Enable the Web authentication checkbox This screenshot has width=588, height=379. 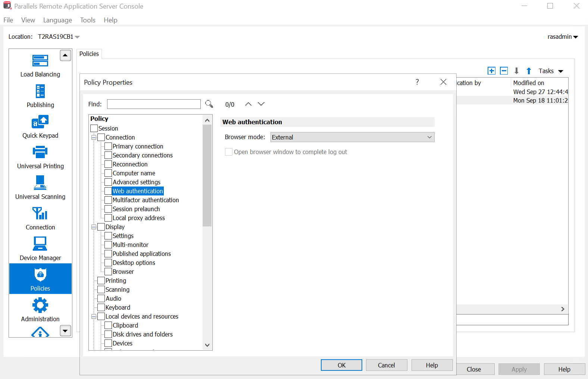point(108,191)
